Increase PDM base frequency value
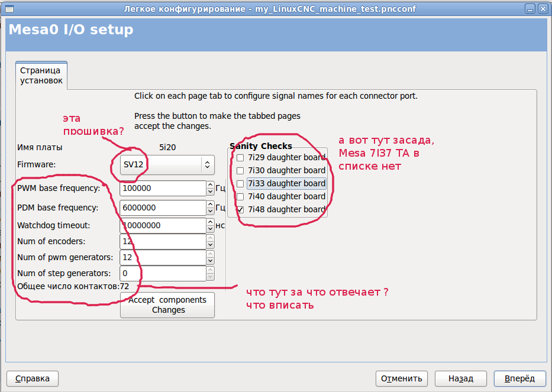This screenshot has height=392, width=552. coord(210,205)
